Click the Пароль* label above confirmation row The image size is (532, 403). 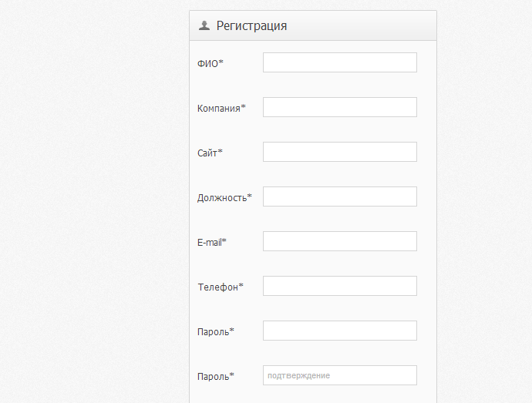[x=215, y=332]
